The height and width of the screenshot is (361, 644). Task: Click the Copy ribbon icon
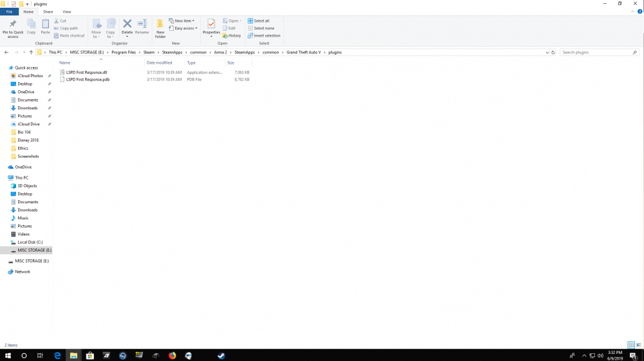point(31,26)
